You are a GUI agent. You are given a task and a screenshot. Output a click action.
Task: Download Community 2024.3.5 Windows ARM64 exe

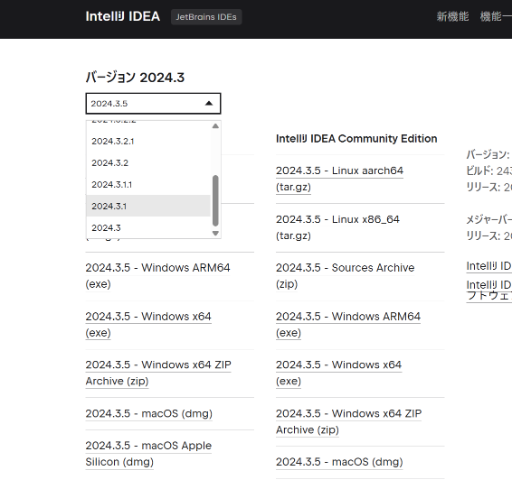coord(348,324)
